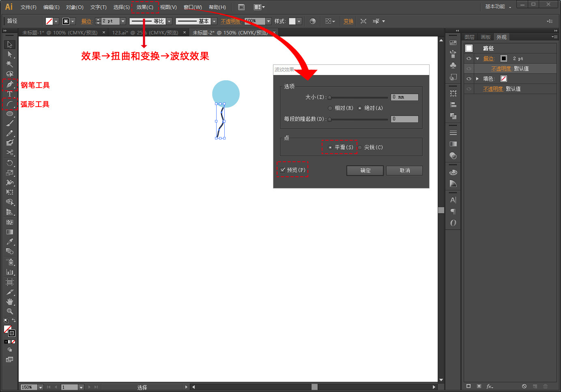This screenshot has height=392, width=561.
Task: Select the Ellipse tool
Action: point(10,114)
